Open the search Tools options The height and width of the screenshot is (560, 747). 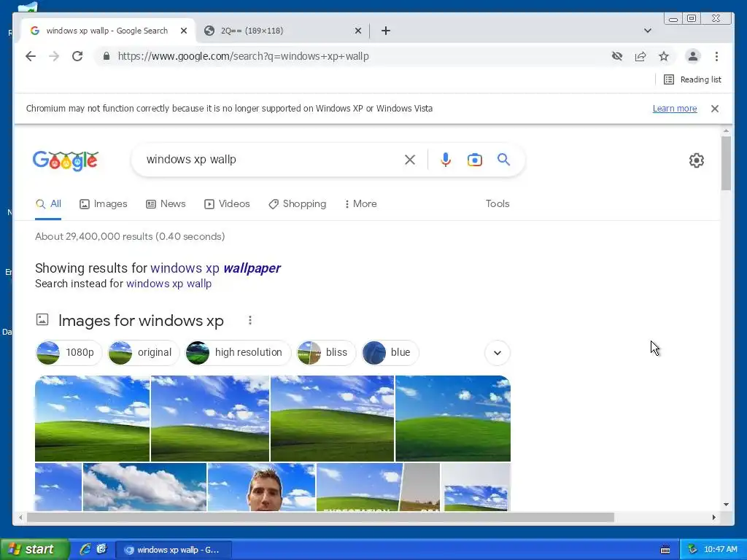498,204
